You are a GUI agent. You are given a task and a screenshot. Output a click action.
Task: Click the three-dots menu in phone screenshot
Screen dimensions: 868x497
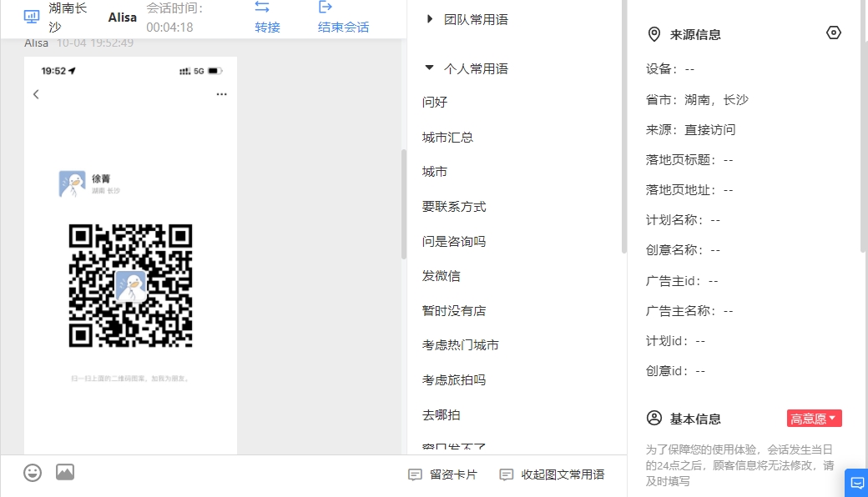click(x=221, y=94)
